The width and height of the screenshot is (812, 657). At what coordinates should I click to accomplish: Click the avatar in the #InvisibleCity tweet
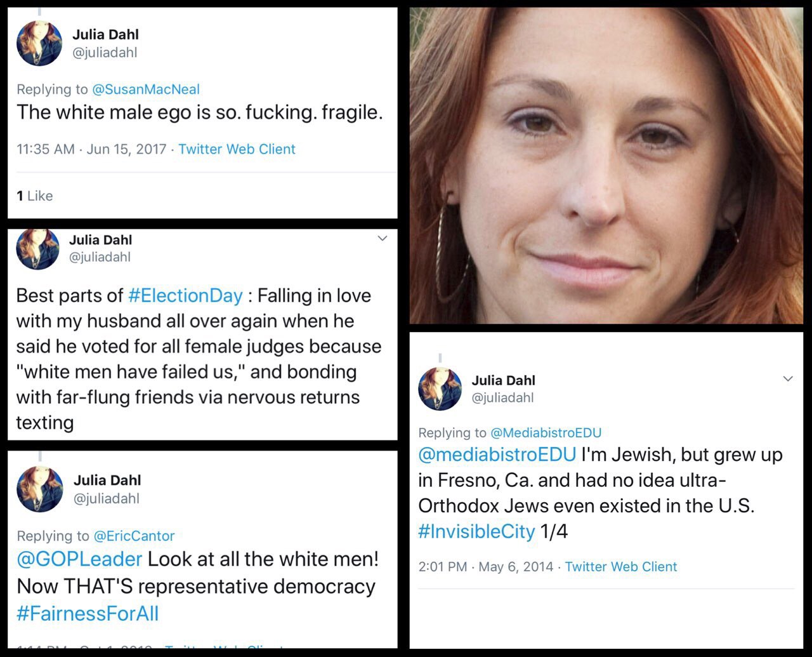440,388
